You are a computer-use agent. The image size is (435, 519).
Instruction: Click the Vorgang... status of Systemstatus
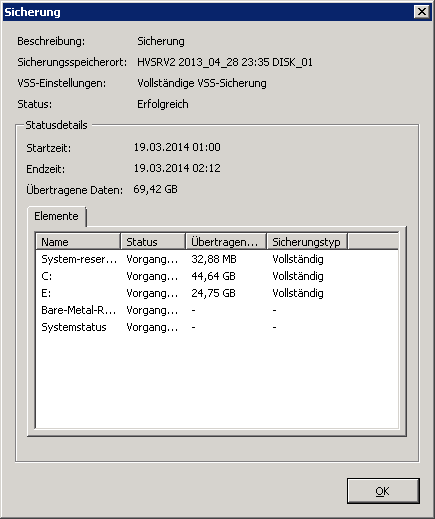pos(152,327)
